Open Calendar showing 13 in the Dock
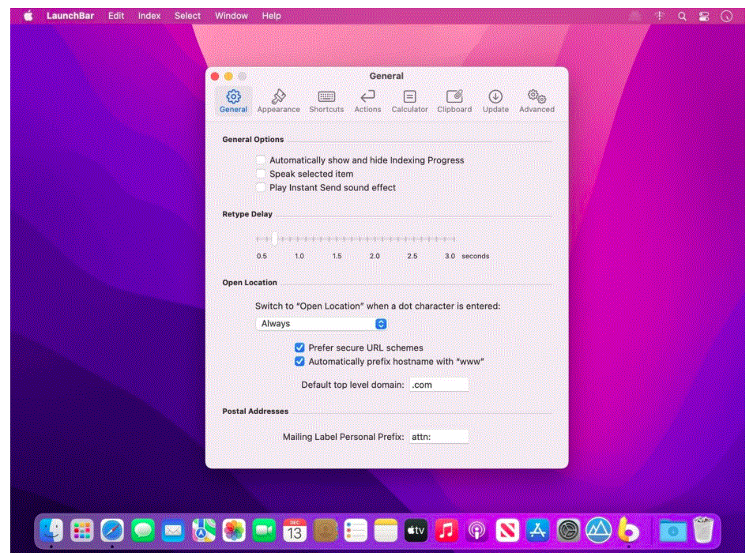This screenshot has width=753, height=560. 295,531
